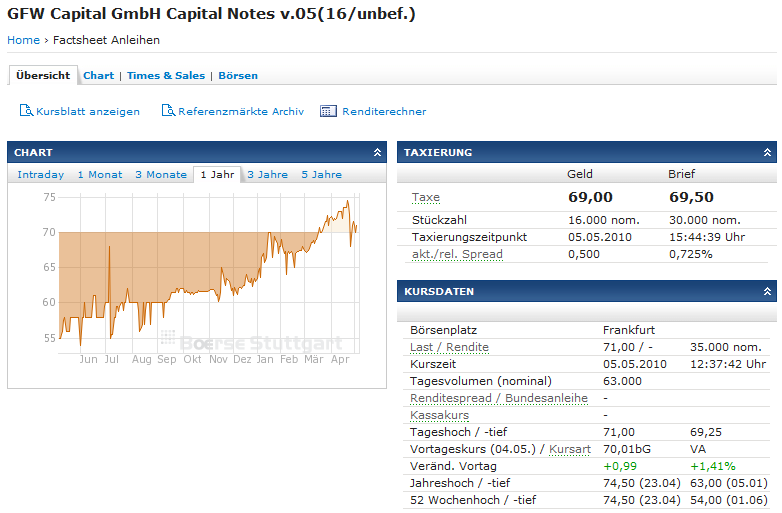Show the 3 Monate chart range

[161, 175]
